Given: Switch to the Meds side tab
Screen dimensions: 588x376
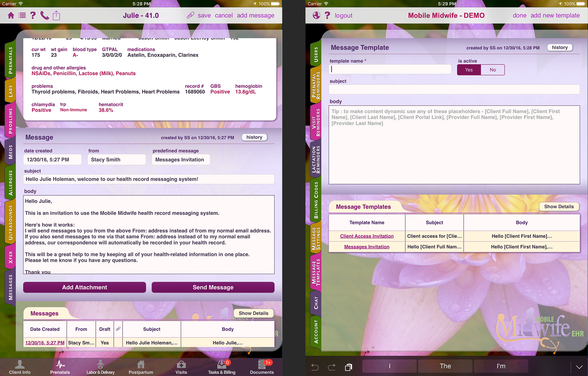Looking at the screenshot, I should [x=10, y=152].
